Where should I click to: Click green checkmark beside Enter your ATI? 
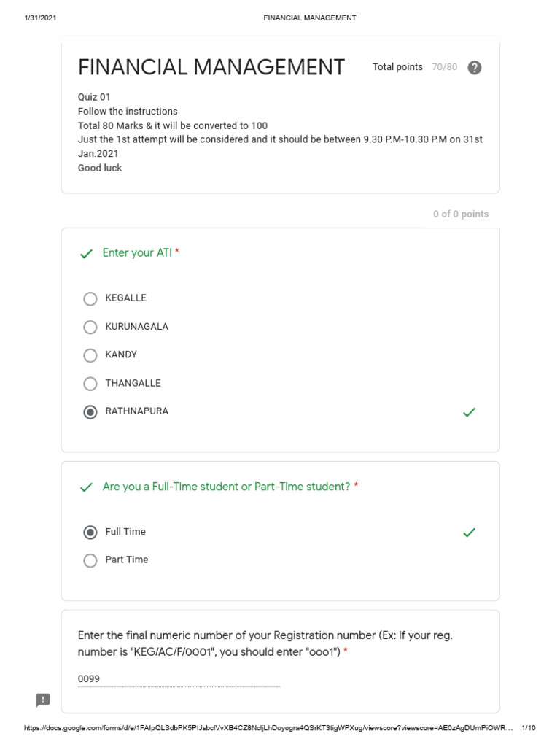(86, 254)
